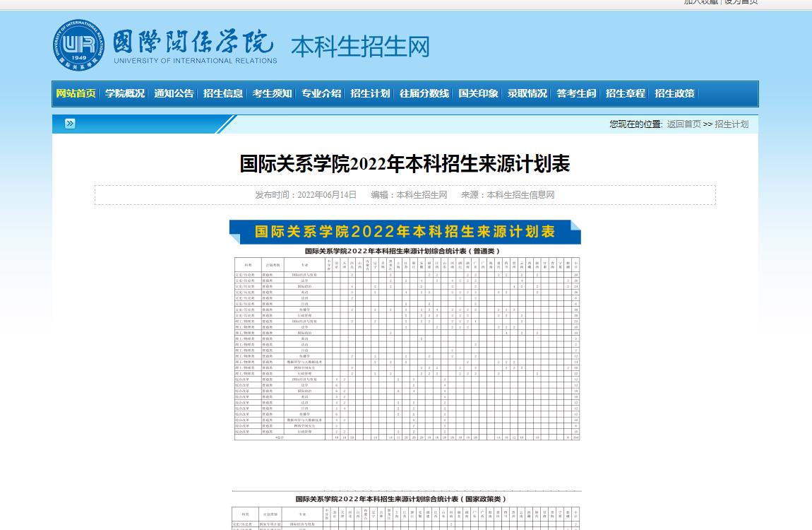812x530 pixels.
Task: Click the double-arrow icon in breadcrumb bar
Action: pyautogui.click(x=70, y=124)
